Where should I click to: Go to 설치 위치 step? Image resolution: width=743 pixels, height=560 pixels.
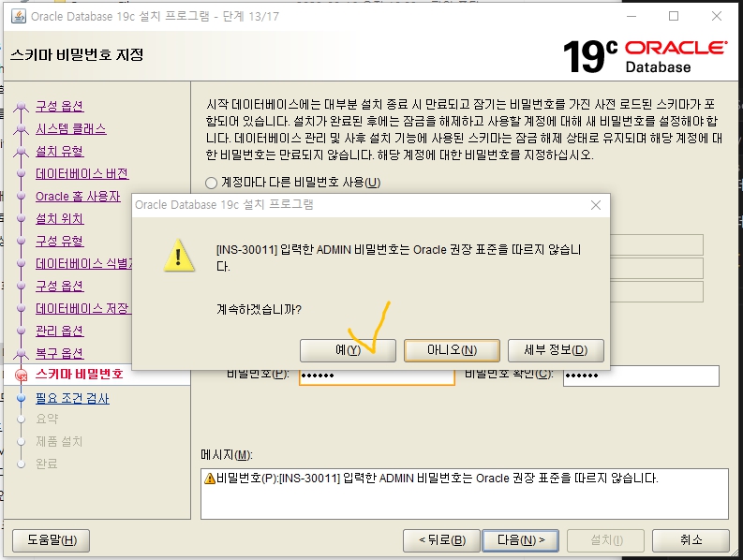tap(60, 218)
